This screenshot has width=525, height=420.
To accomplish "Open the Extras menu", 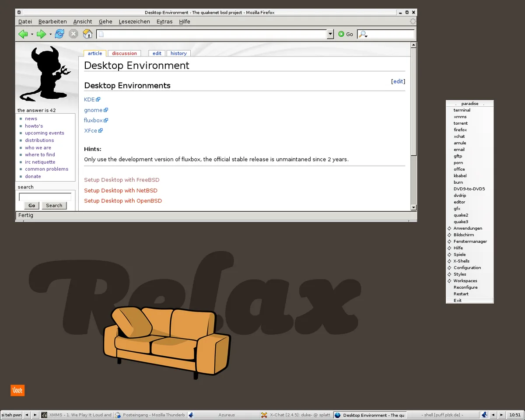I will 164,21.
